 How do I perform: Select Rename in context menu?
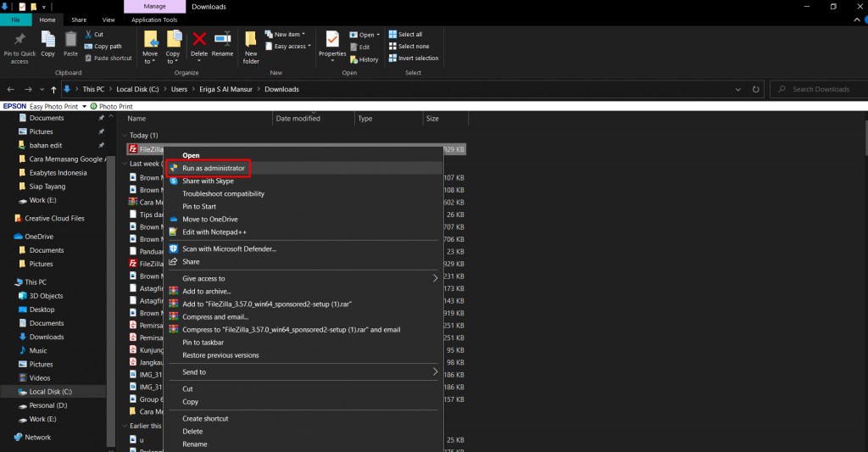[x=304, y=444]
